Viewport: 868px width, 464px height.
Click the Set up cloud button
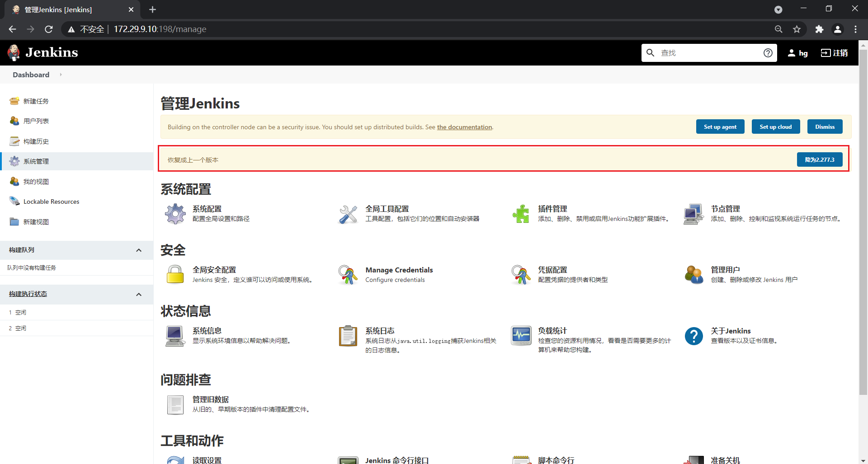click(x=775, y=127)
